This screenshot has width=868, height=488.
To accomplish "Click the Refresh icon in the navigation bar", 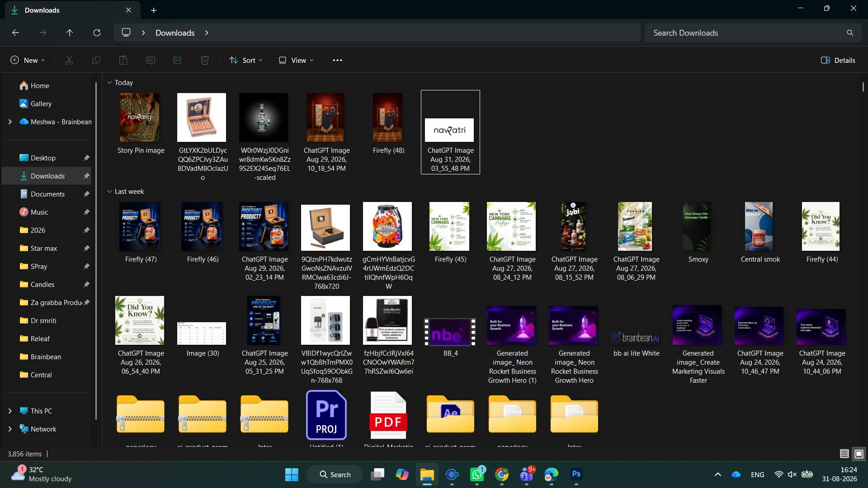I will click(x=97, y=33).
